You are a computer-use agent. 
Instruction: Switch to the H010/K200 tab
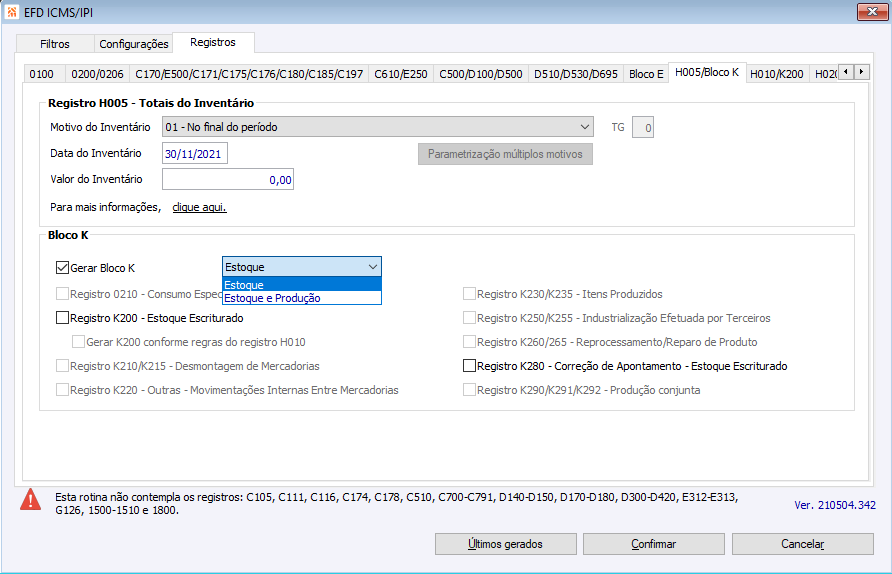[777, 74]
